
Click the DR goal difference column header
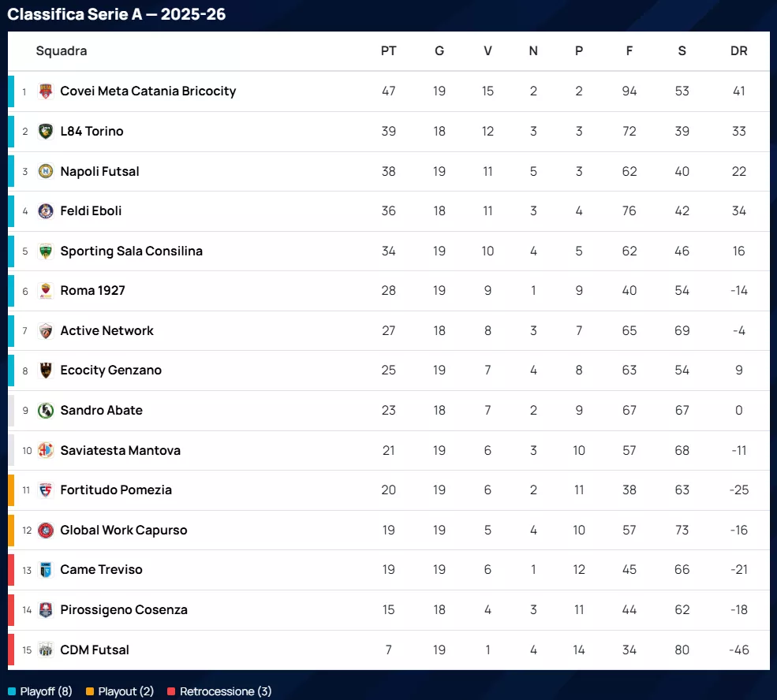pos(738,51)
